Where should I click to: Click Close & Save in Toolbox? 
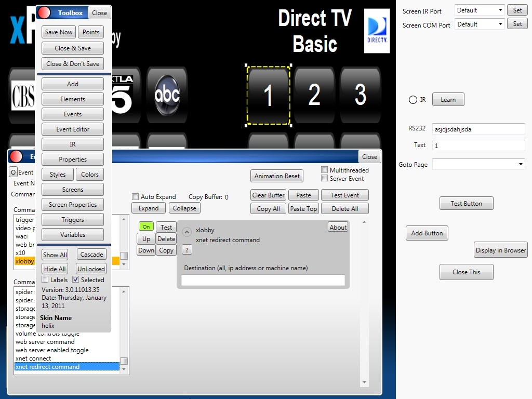[73, 48]
